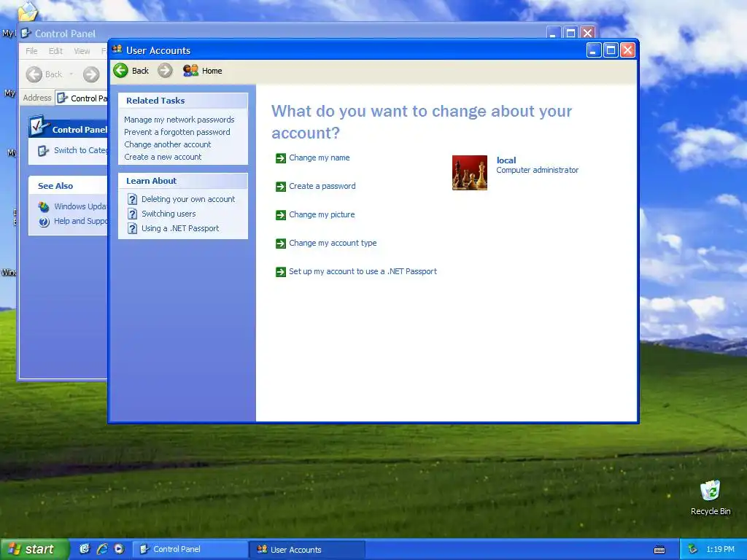Open the Recycle Bin desktop icon

(x=711, y=497)
